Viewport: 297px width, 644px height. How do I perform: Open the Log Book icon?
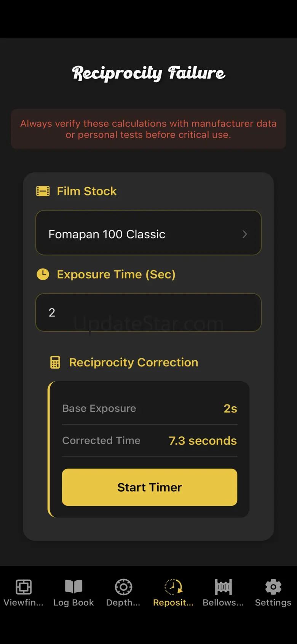73,587
